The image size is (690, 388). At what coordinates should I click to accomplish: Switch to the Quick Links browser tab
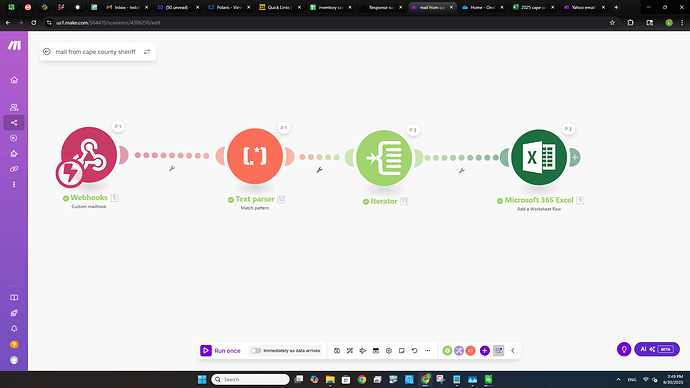point(279,7)
